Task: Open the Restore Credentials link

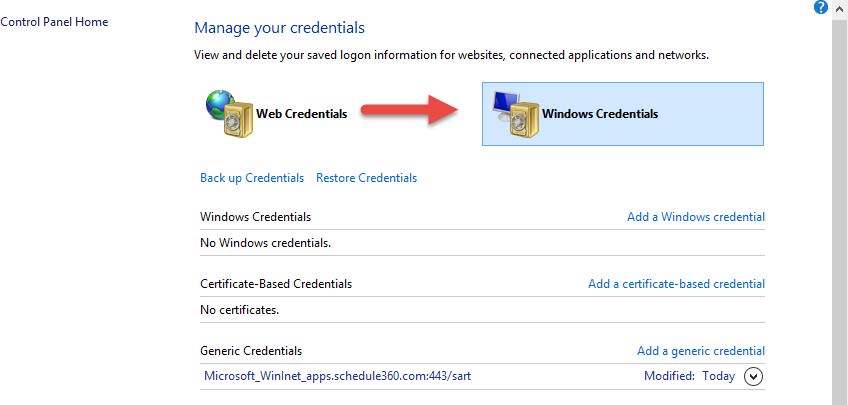Action: point(366,178)
